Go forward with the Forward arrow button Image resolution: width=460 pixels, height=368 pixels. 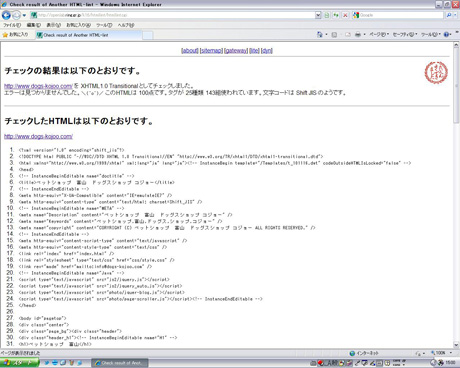click(x=16, y=15)
